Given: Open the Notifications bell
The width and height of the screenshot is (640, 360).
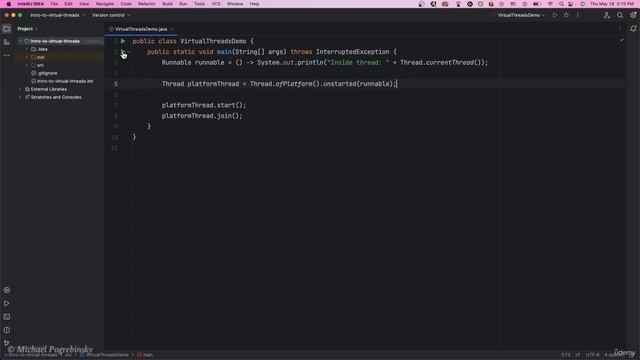Looking at the screenshot, I should click(633, 29).
